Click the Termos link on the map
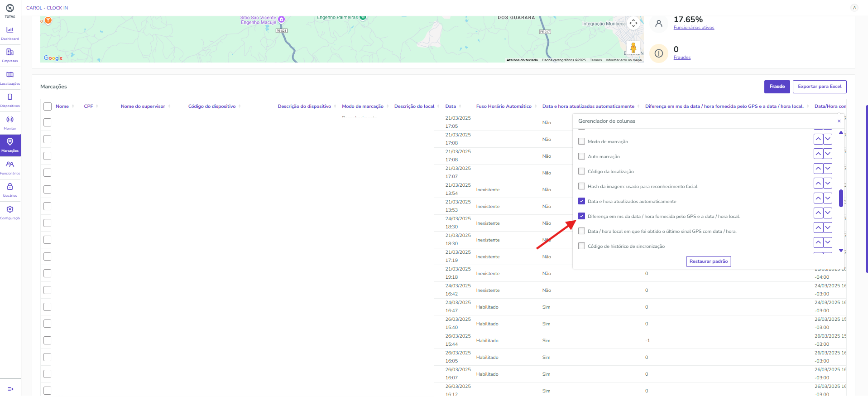This screenshot has width=868, height=397. [596, 60]
